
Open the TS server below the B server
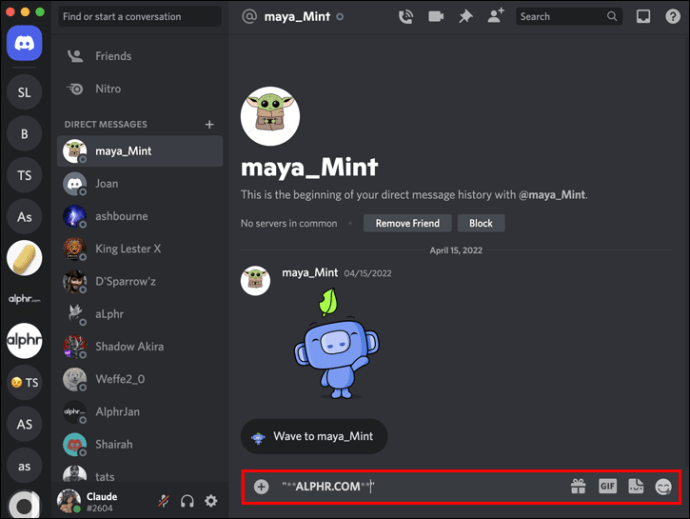[x=24, y=175]
